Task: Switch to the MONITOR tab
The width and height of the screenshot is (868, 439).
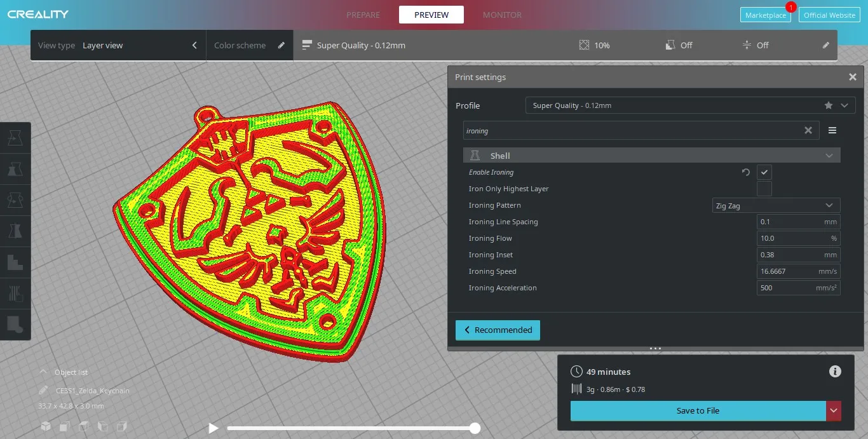Action: point(502,15)
